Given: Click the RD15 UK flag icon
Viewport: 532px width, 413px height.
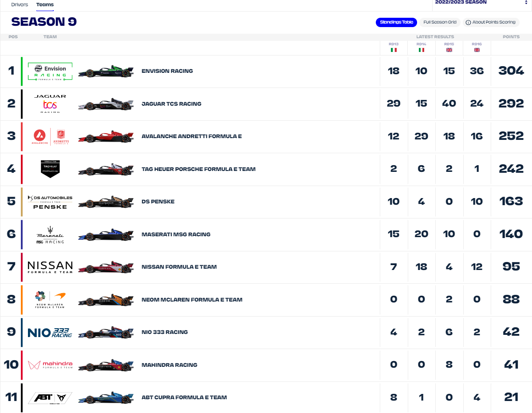Looking at the screenshot, I should coord(449,50).
